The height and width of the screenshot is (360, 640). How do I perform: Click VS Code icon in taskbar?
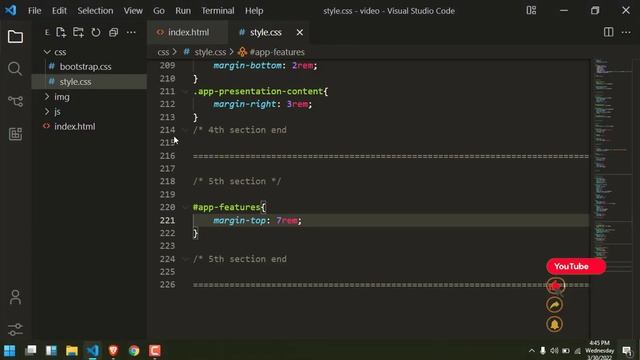[93, 351]
